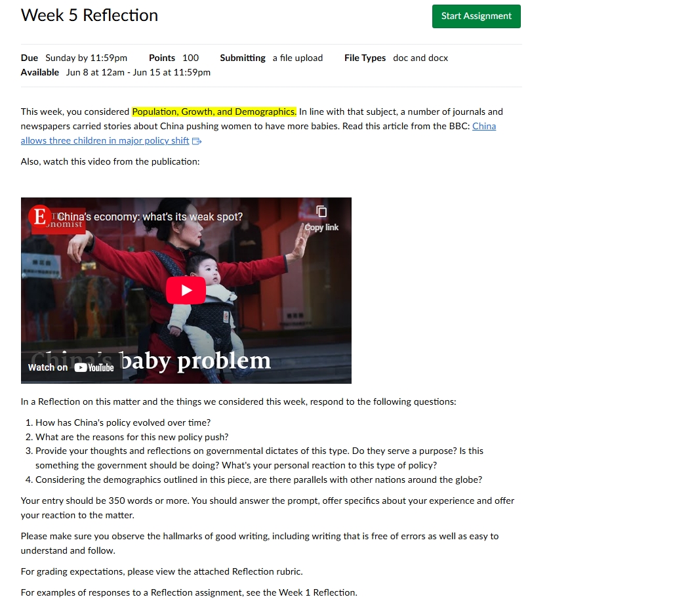
Task: Click the Week 1 Reflection examples sentence
Action: pos(189,592)
